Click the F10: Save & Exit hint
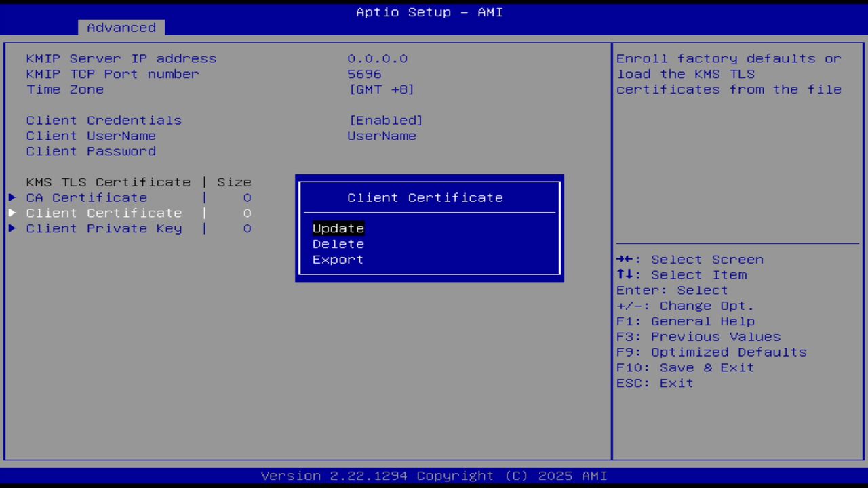 point(686,367)
